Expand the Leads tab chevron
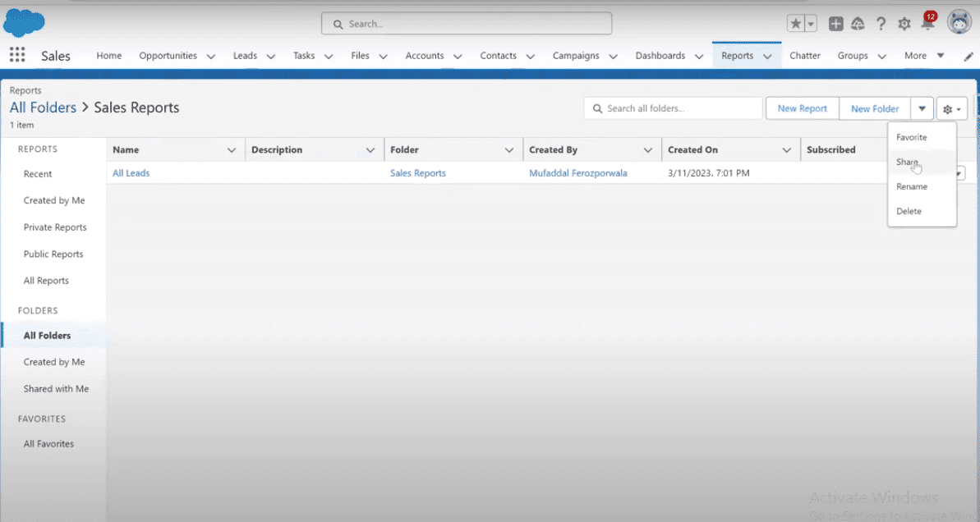The image size is (980, 522). (271, 56)
